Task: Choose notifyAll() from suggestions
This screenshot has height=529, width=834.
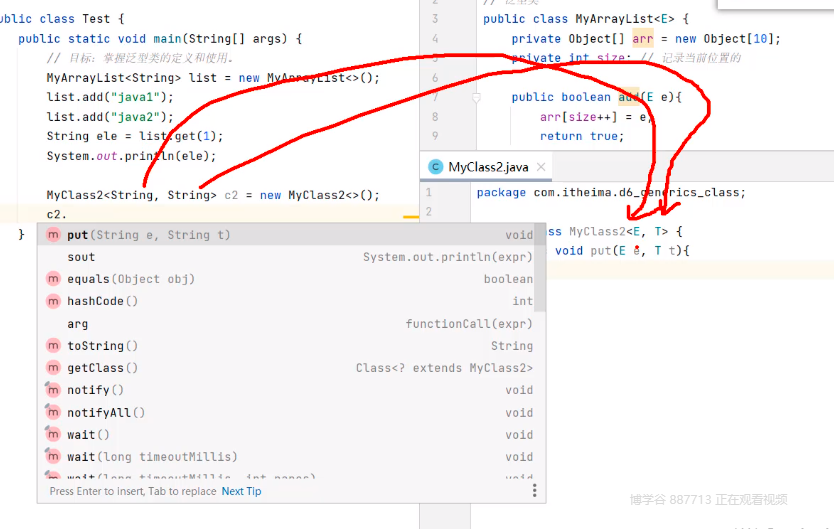Action: tap(286, 413)
